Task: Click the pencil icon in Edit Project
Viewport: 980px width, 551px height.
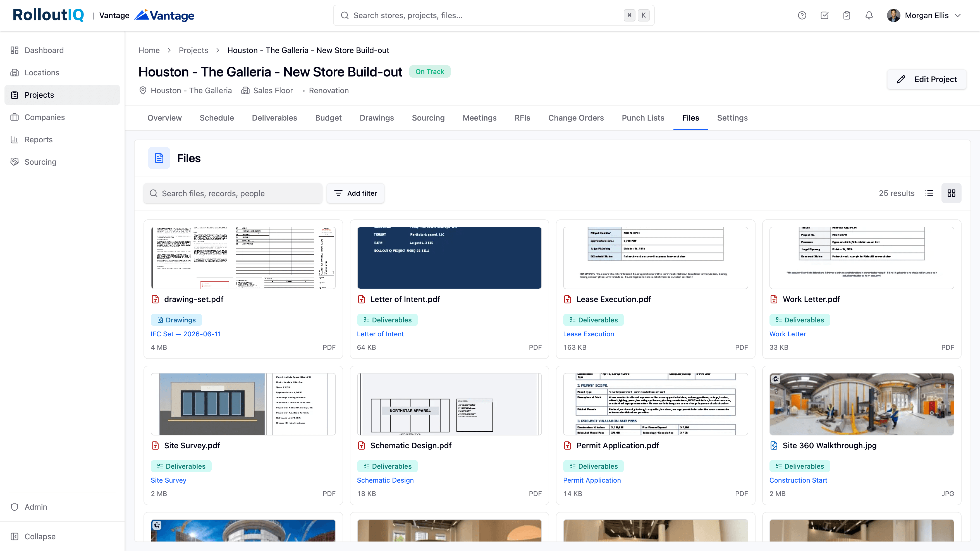Action: [901, 80]
